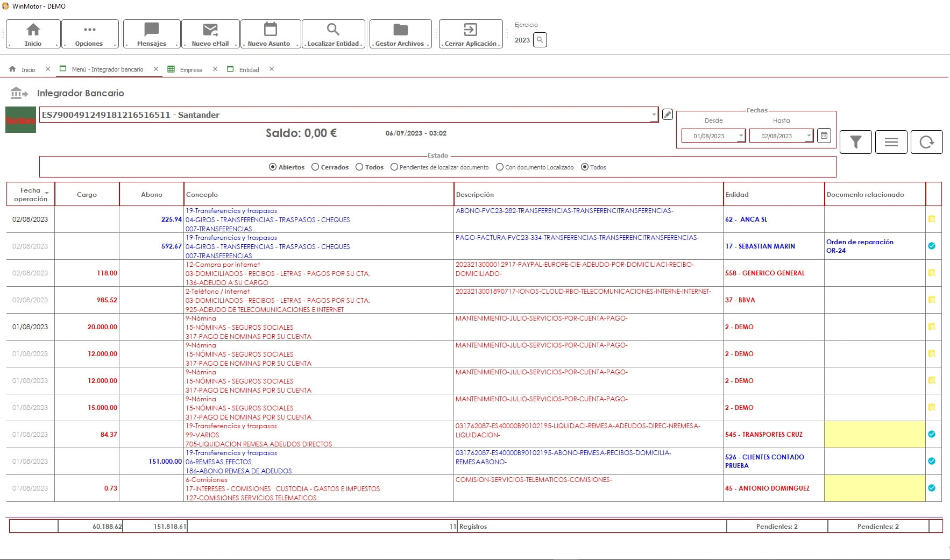Switch to the Empresa tab
The image size is (950, 560).
191,70
